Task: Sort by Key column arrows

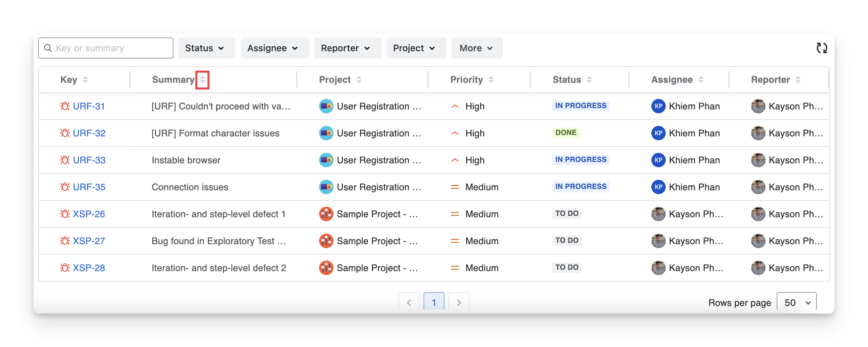Action: coord(85,80)
